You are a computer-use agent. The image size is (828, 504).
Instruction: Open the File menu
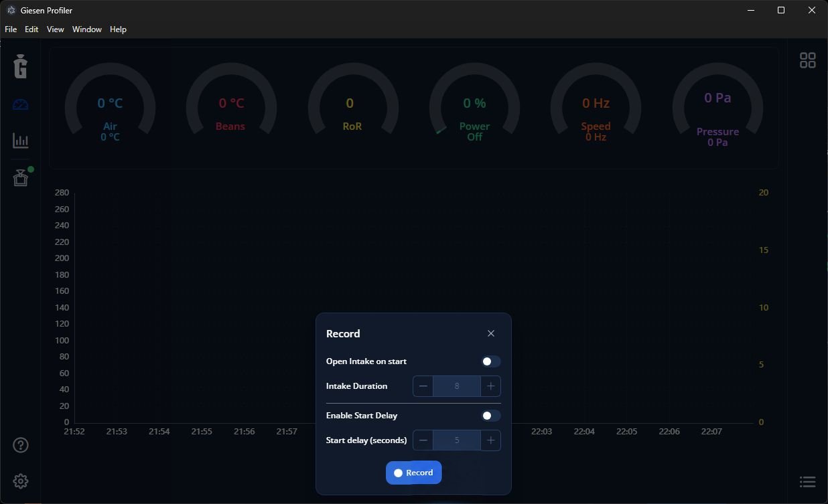pos(11,29)
